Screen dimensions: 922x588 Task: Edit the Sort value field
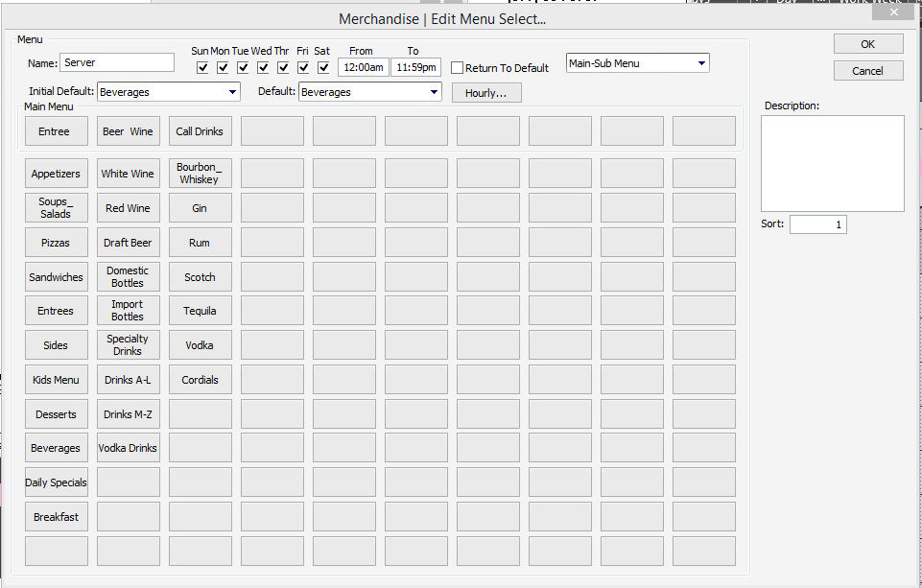pos(818,224)
